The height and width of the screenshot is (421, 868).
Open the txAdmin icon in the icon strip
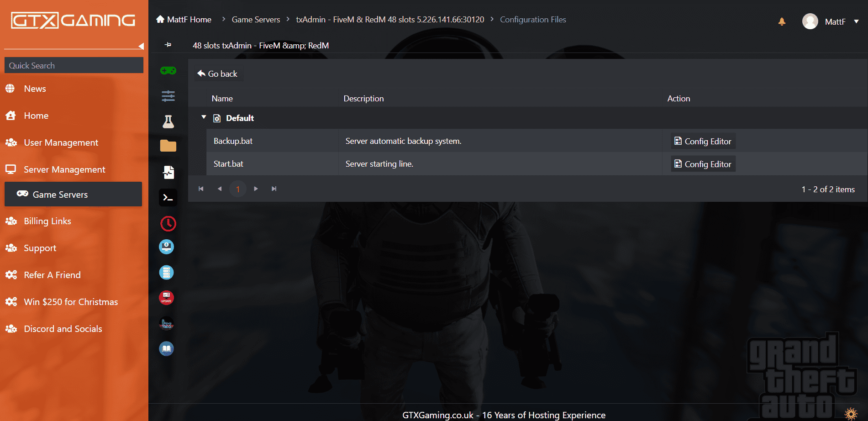pyautogui.click(x=166, y=324)
